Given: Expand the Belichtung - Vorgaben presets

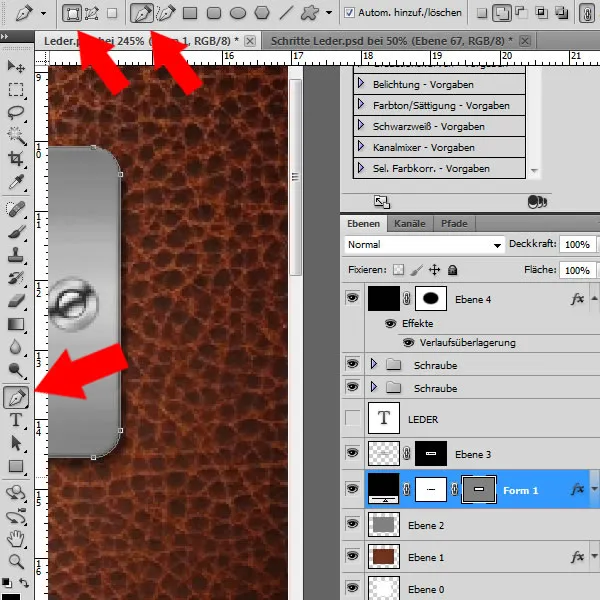Looking at the screenshot, I should coord(361,86).
